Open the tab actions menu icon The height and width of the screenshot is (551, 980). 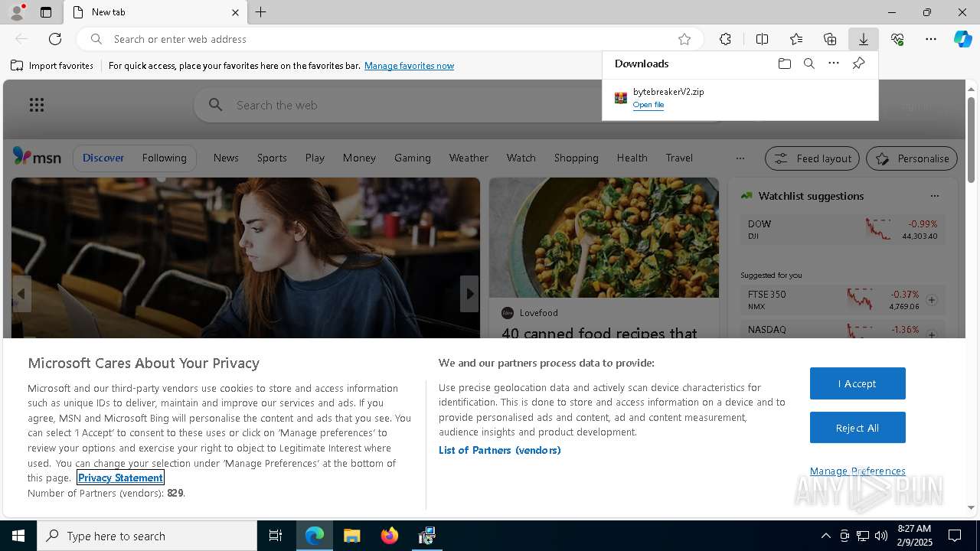coord(46,12)
